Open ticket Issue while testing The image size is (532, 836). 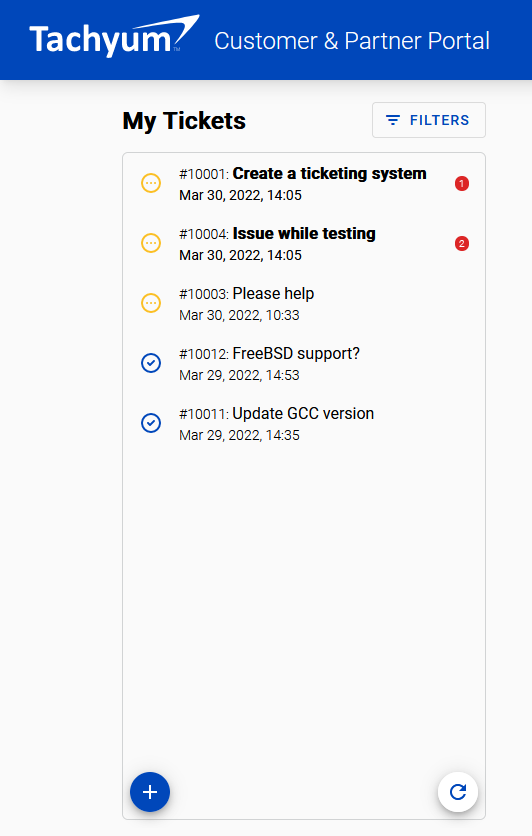304,244
